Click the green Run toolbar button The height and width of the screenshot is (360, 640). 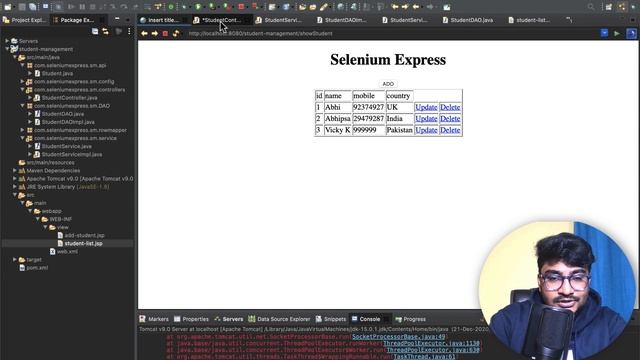tap(198, 7)
